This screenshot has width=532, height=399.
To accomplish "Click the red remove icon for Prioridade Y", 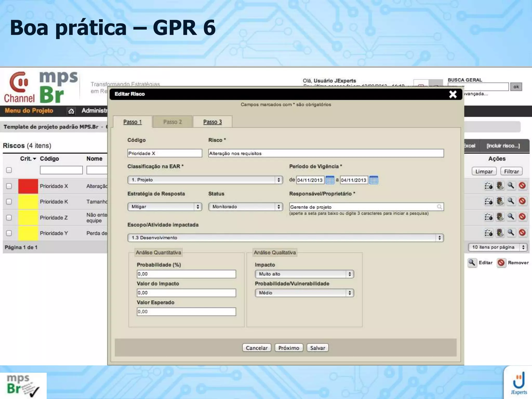I will tap(522, 233).
